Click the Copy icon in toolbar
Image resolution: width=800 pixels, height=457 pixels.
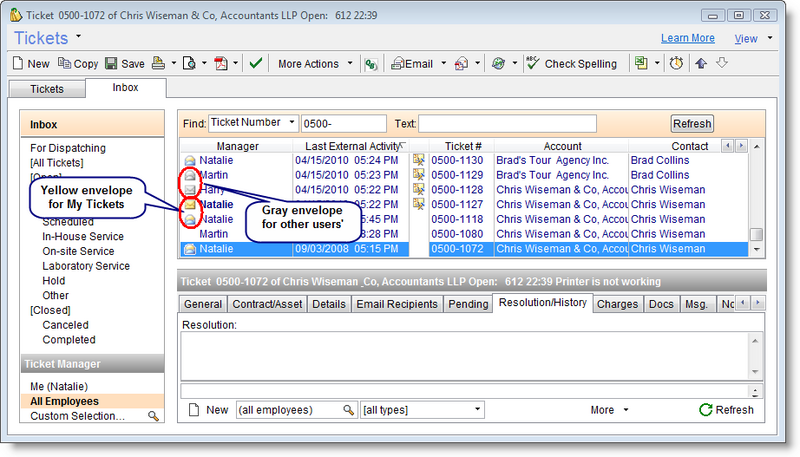(x=65, y=64)
